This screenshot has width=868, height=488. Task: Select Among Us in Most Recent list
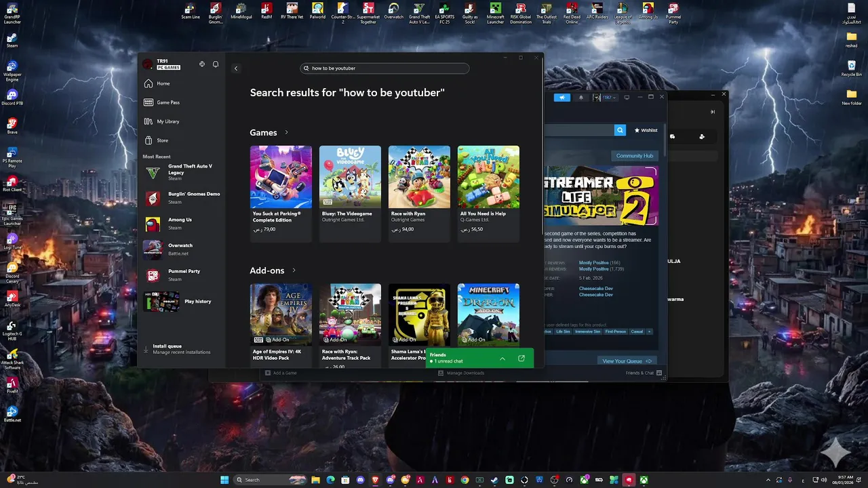[x=180, y=223]
